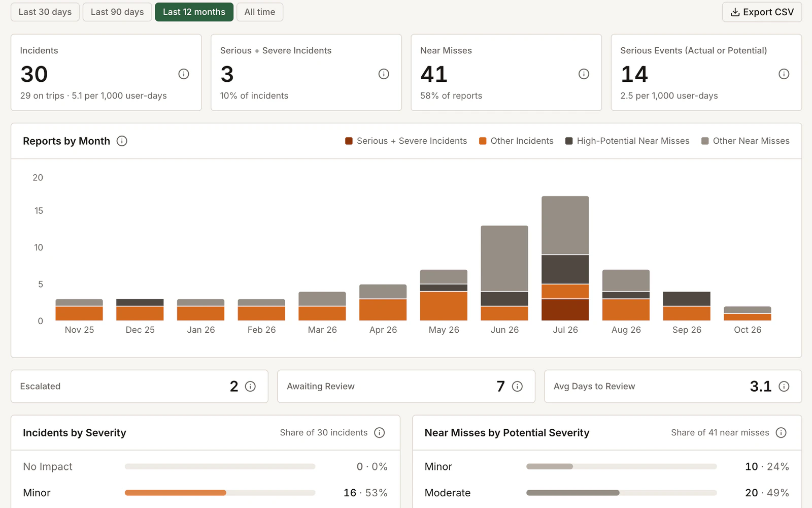
Task: Click the "0 · 0%" No Impact value
Action: (x=372, y=466)
